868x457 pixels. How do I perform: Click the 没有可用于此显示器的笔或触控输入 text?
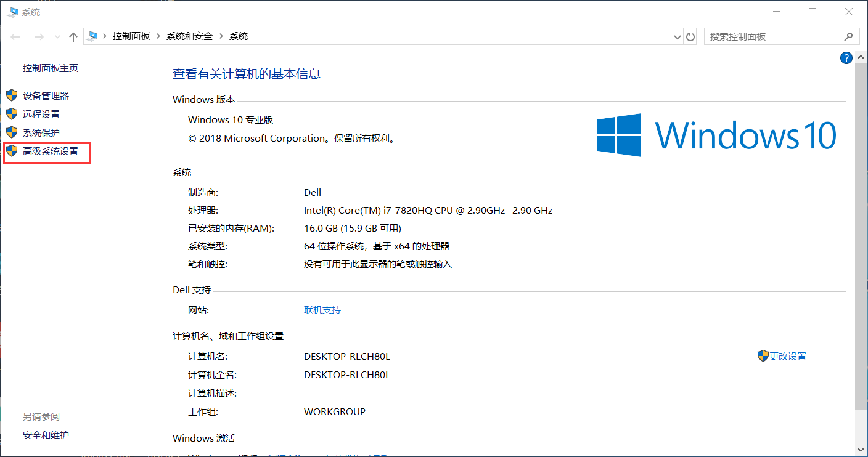tap(378, 264)
